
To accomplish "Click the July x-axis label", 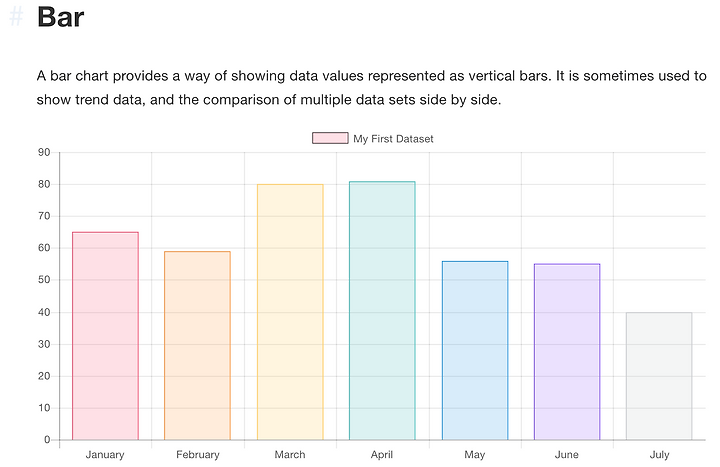I will point(659,455).
